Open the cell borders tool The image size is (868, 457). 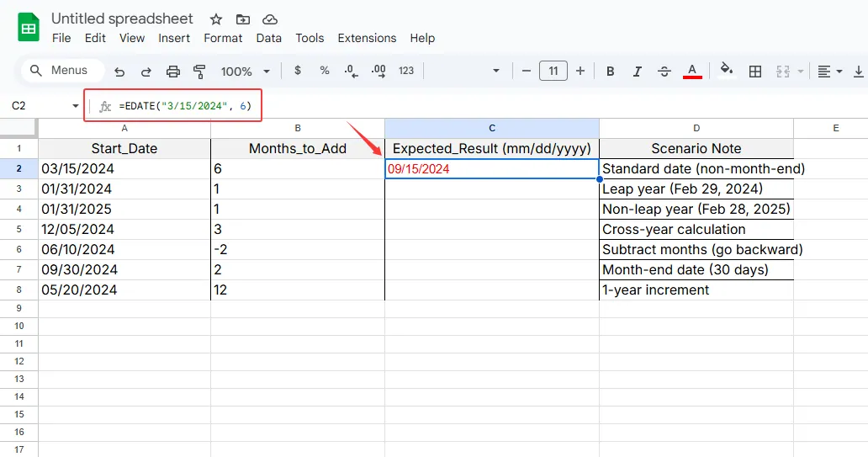coord(755,72)
